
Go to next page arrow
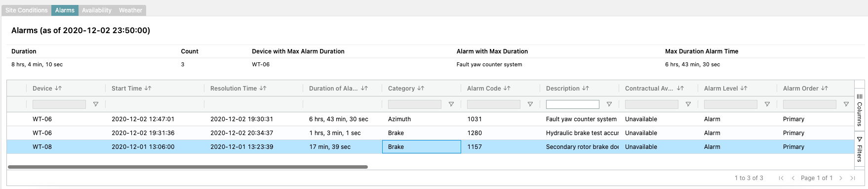click(841, 178)
